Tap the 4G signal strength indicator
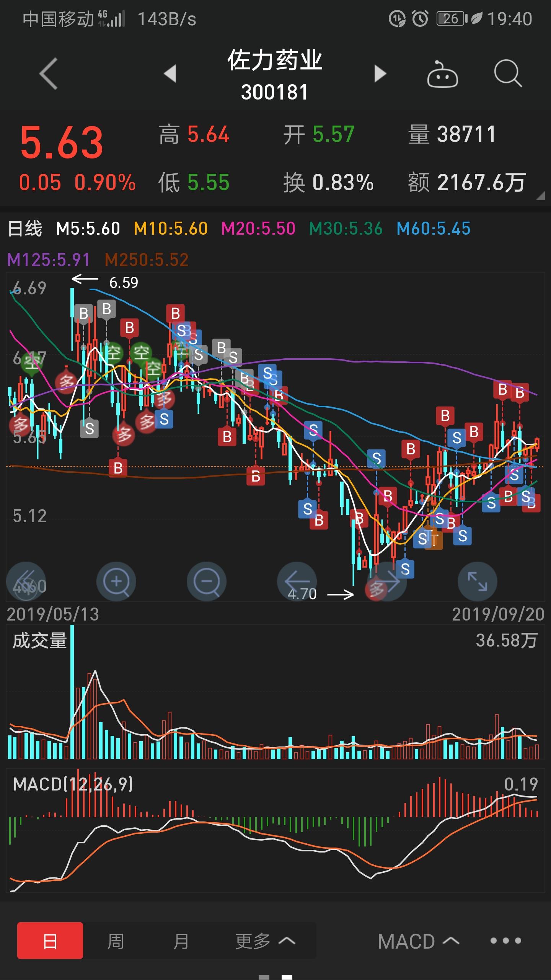 (111, 19)
